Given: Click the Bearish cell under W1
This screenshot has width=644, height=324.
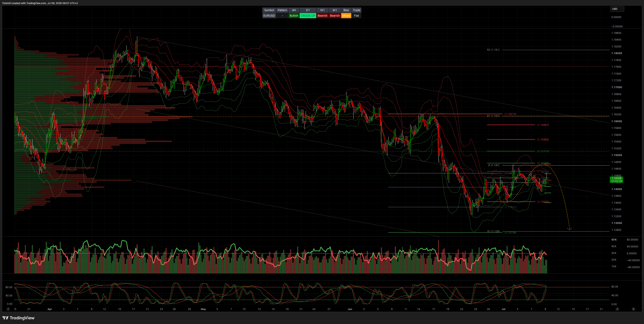Looking at the screenshot, I should tap(323, 16).
